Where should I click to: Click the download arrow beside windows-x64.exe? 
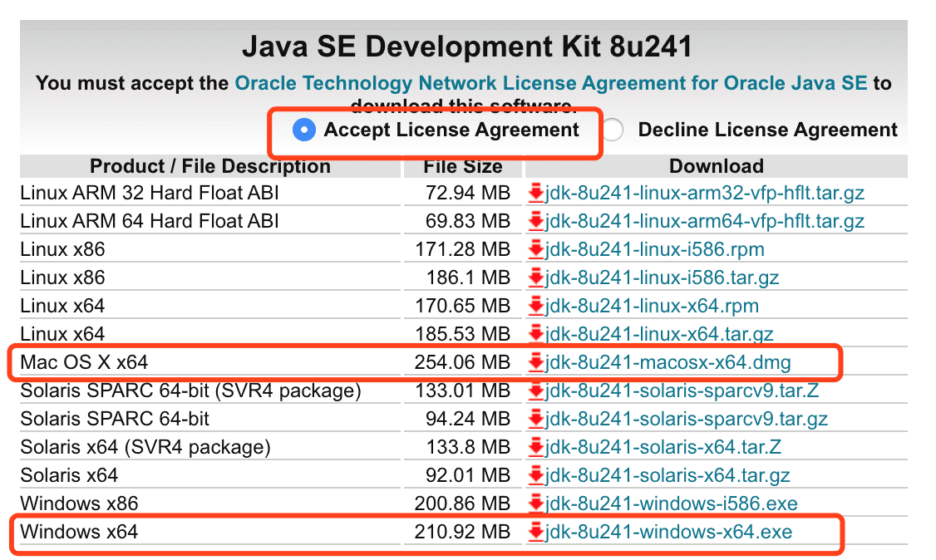535,532
